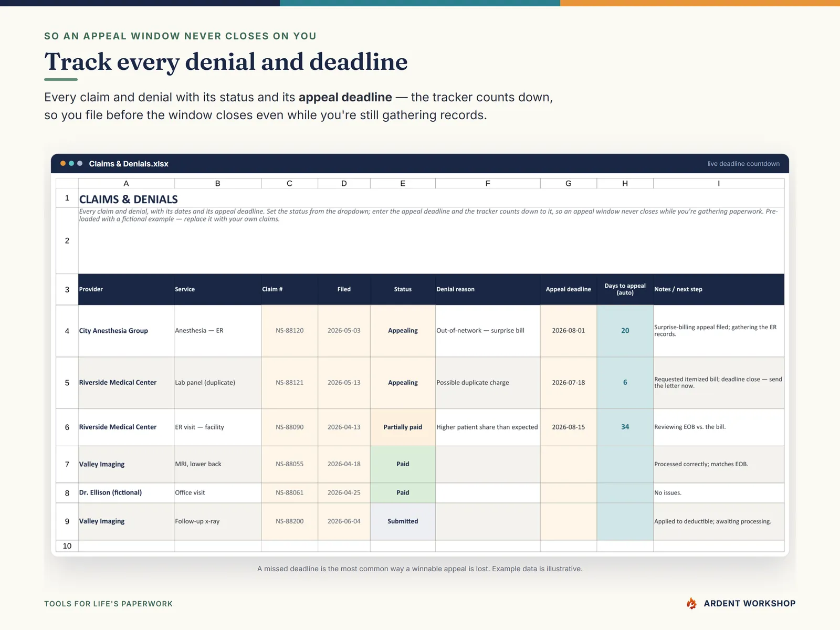Click the teal window dot in title bar
Viewport: 840px width, 630px height.
click(x=71, y=163)
